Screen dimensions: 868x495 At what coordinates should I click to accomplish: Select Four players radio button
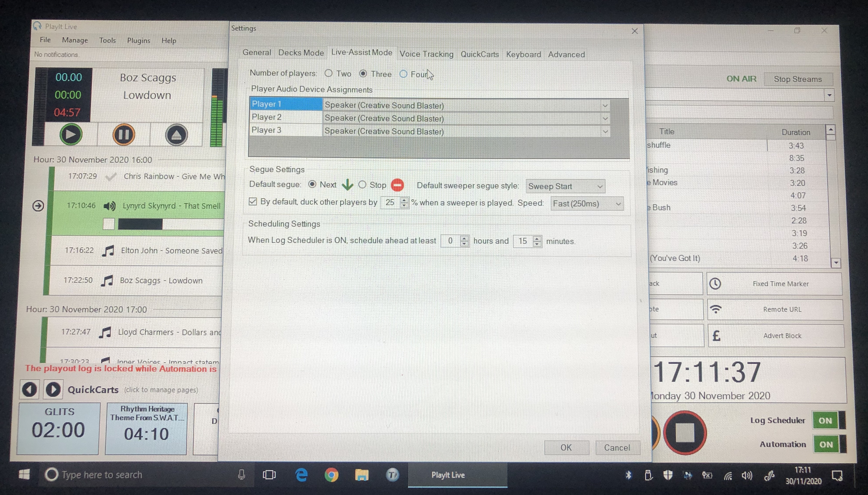[x=403, y=74]
